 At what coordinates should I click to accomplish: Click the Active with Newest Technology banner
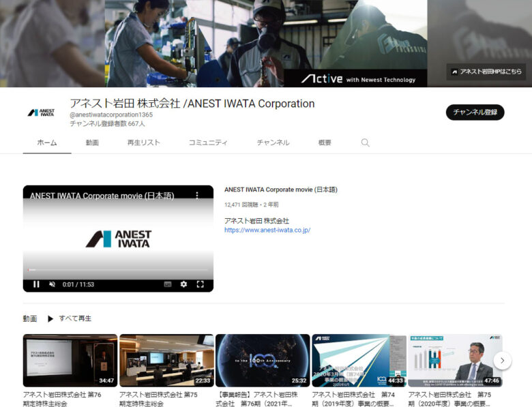[355, 79]
